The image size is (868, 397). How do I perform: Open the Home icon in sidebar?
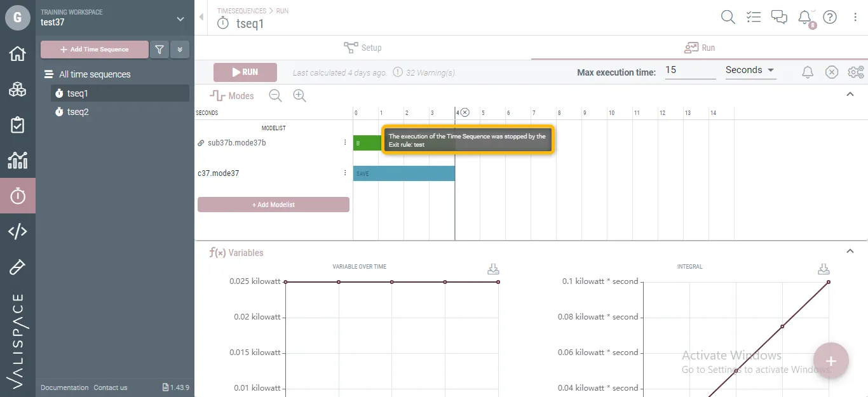[x=17, y=53]
